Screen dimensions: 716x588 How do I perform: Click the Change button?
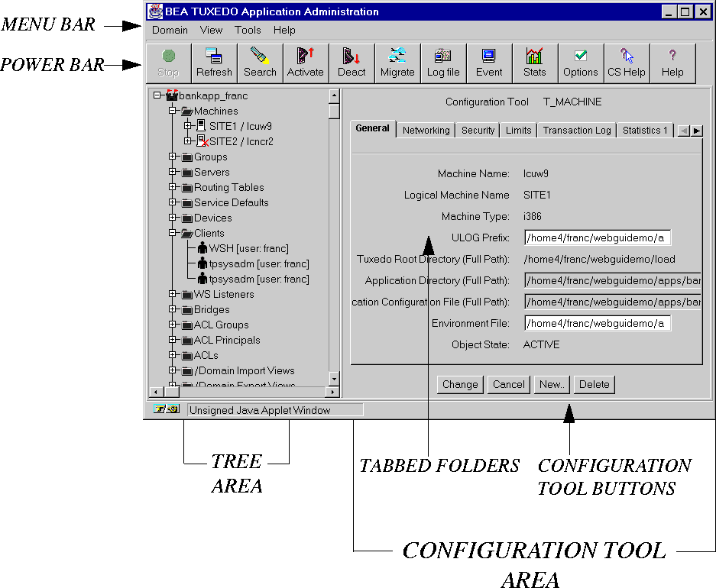coord(460,385)
